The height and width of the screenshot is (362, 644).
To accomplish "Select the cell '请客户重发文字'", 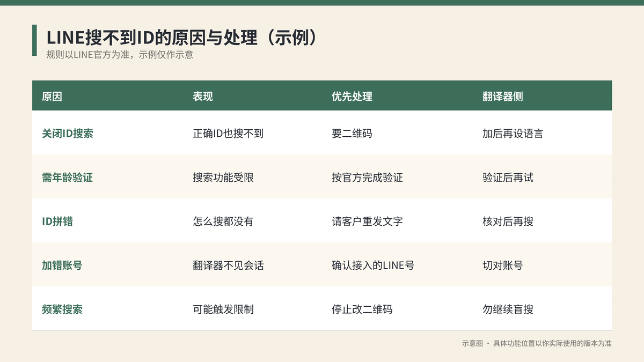I will click(x=367, y=221).
